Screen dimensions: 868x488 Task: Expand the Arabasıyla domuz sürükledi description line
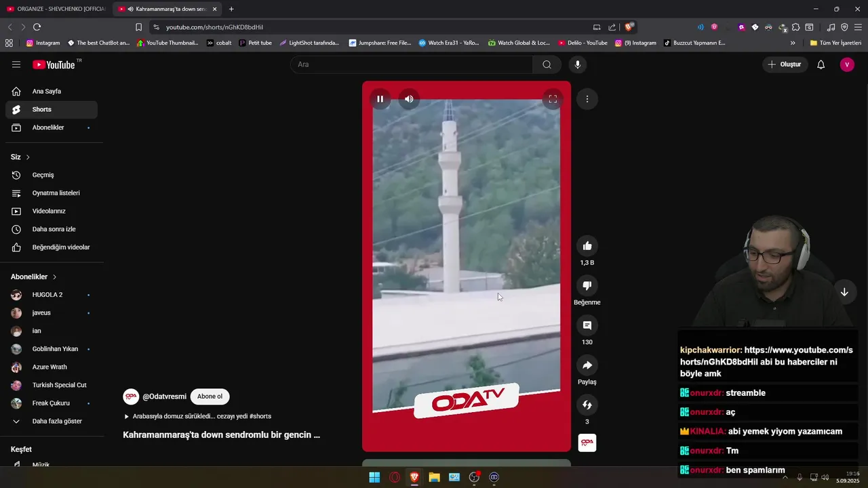pyautogui.click(x=197, y=416)
